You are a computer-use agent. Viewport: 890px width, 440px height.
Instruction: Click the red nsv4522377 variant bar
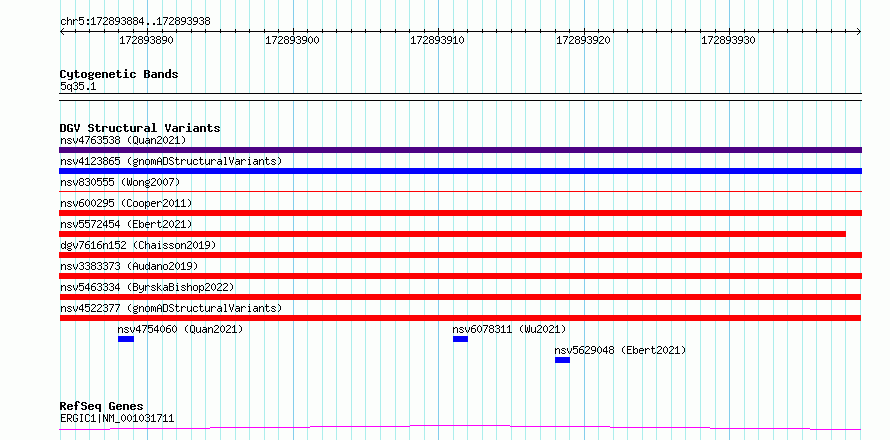pyautogui.click(x=460, y=318)
